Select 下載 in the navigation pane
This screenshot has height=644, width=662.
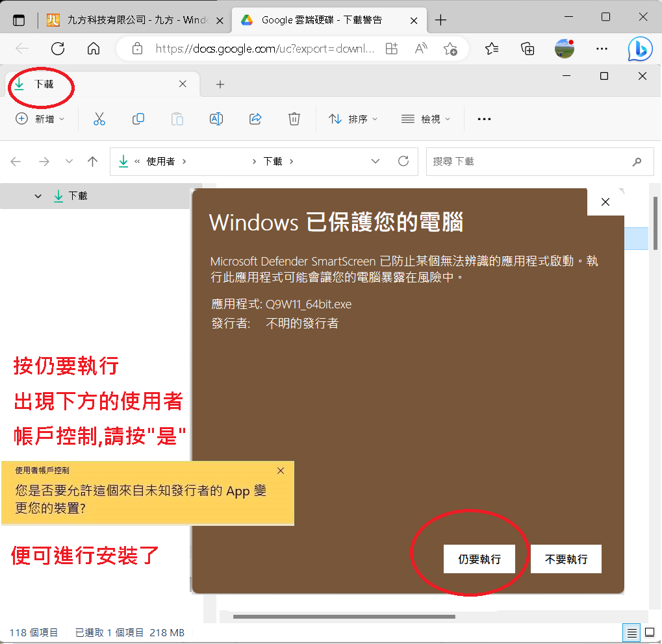coord(78,196)
